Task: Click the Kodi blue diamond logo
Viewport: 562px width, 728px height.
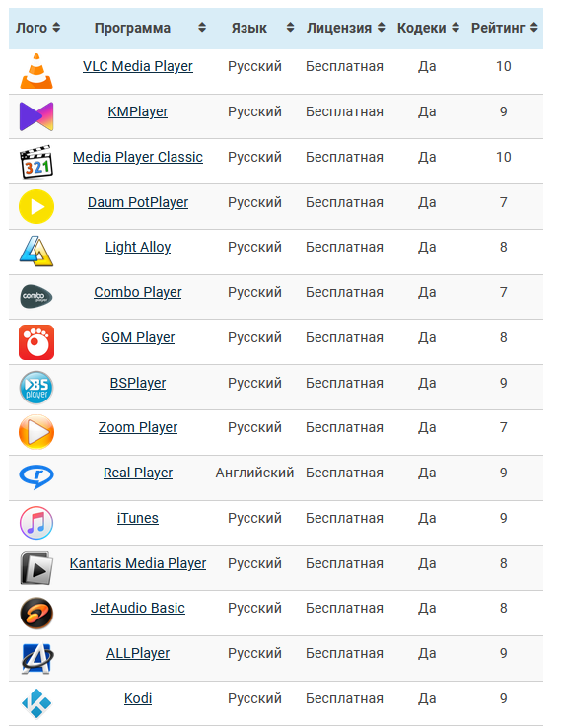Action: (x=36, y=703)
